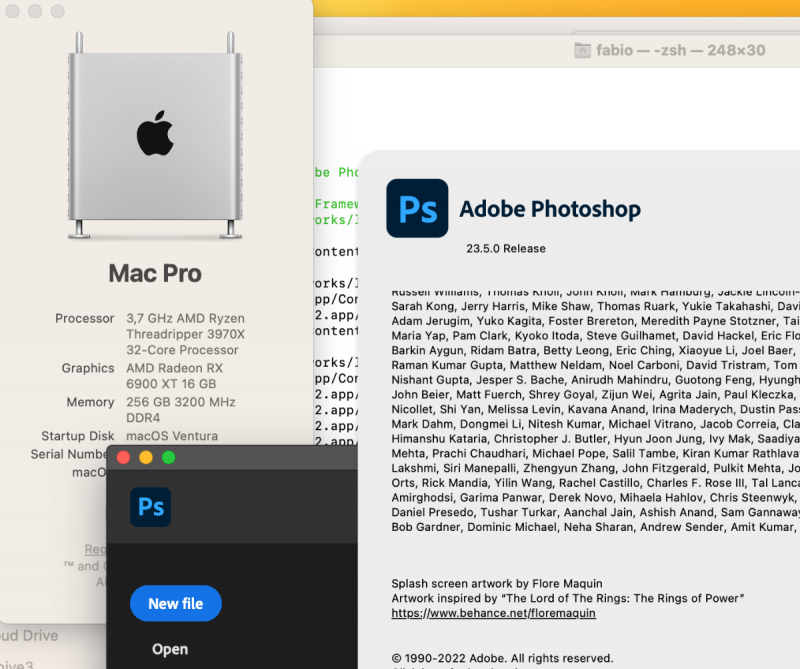Click credits line starting 'Nicollet, Shi Yan'

click(x=595, y=409)
